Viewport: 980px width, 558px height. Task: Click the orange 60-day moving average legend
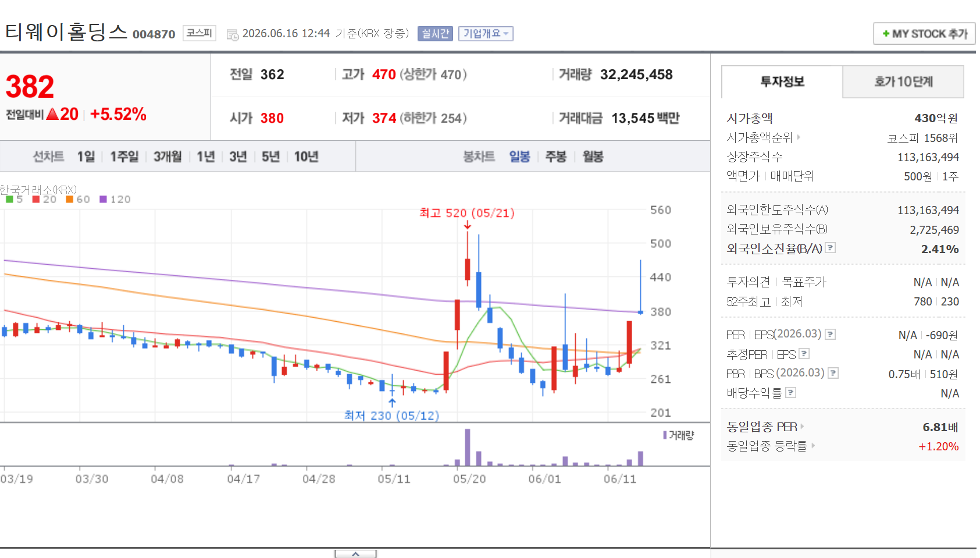click(x=78, y=199)
